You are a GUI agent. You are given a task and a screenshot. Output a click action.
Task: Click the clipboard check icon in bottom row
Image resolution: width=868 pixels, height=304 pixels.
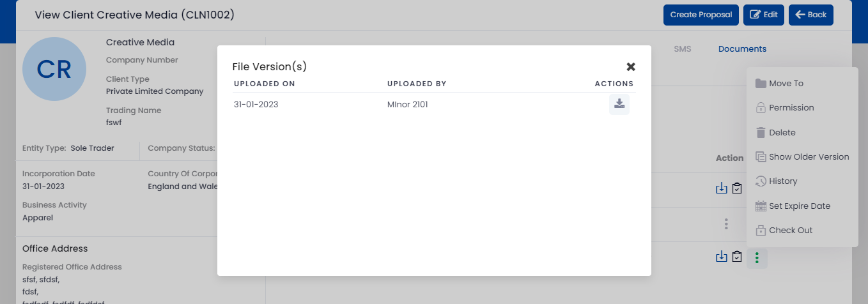(x=737, y=257)
